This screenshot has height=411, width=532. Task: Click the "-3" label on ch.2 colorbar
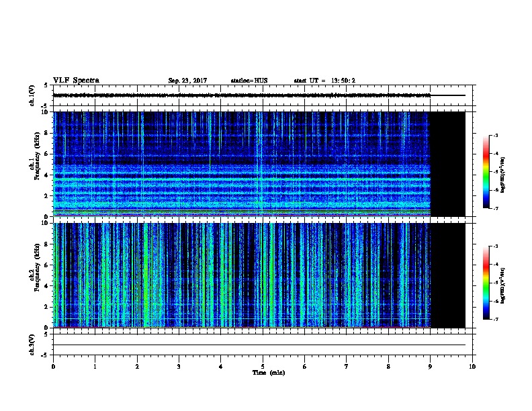[x=496, y=246]
